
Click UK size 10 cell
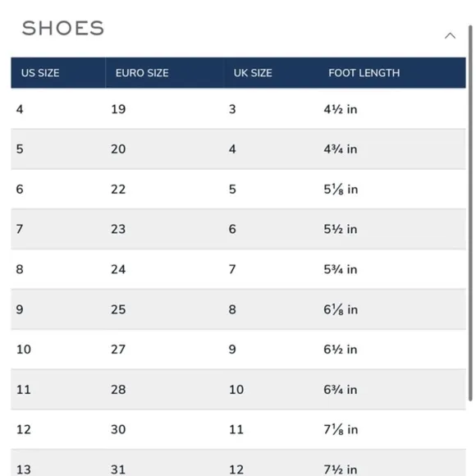[236, 390]
